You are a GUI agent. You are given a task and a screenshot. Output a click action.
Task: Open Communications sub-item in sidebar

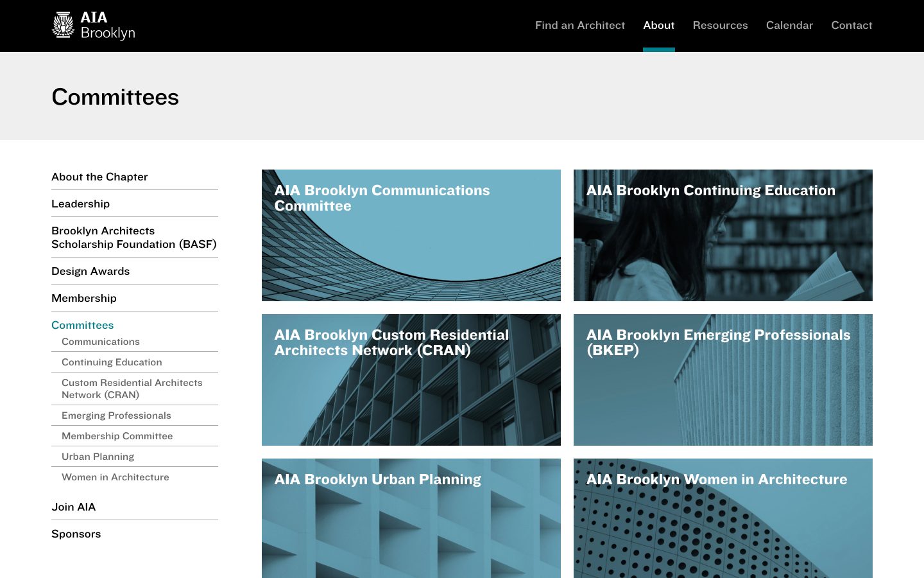pyautogui.click(x=101, y=342)
